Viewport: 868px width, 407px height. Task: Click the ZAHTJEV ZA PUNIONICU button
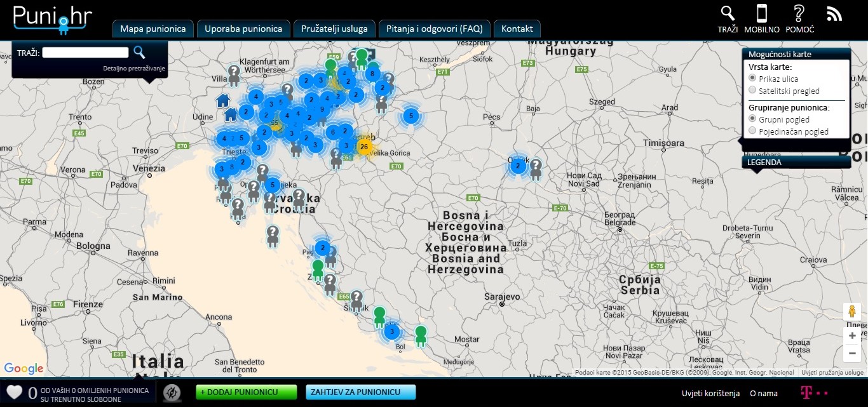pyautogui.click(x=361, y=392)
